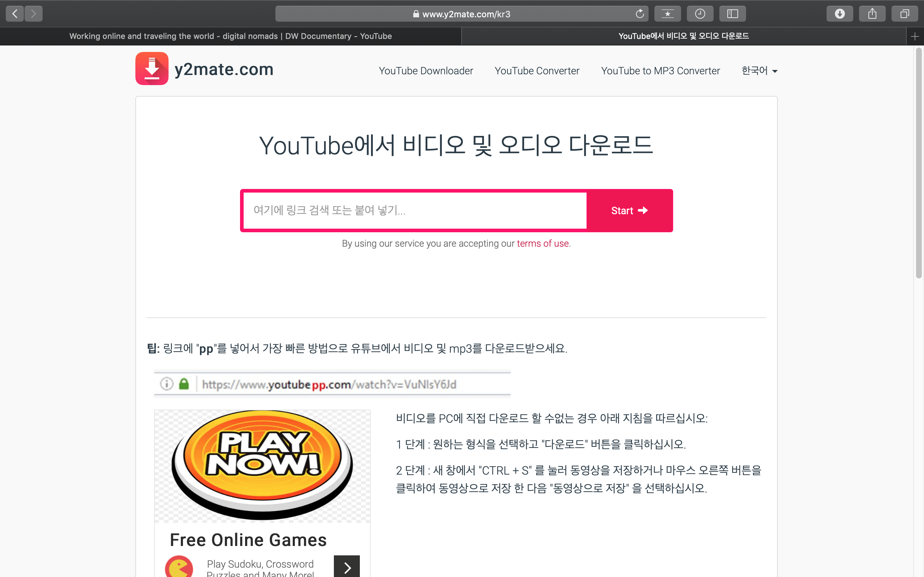
Task: Show all tabs overview icon
Action: point(905,14)
